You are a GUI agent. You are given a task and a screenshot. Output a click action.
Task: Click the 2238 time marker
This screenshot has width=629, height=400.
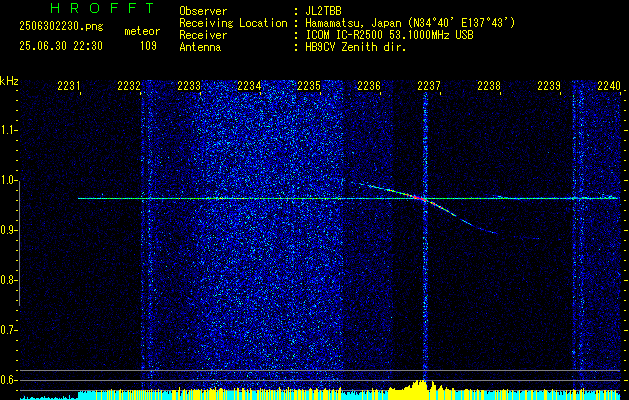(x=489, y=85)
